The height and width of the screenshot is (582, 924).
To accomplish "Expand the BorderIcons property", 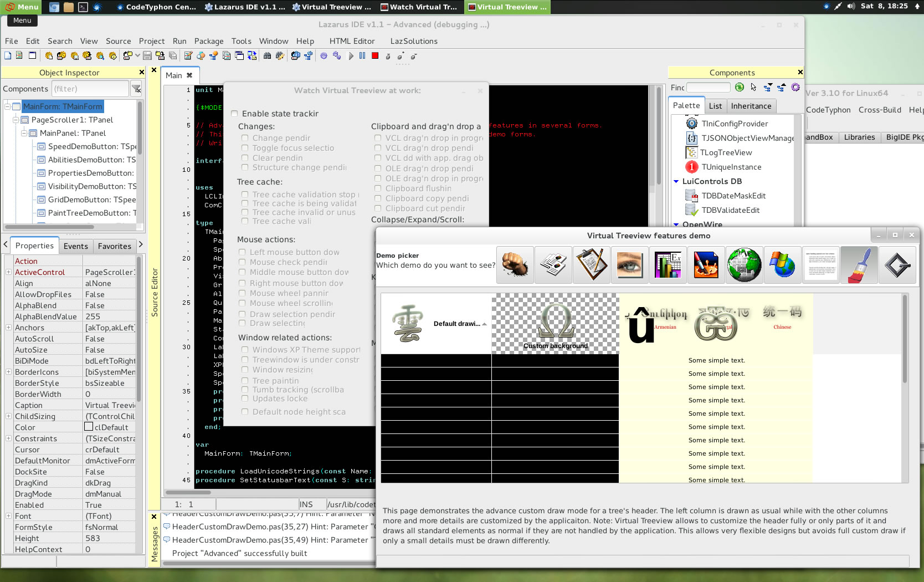I will click(8, 372).
